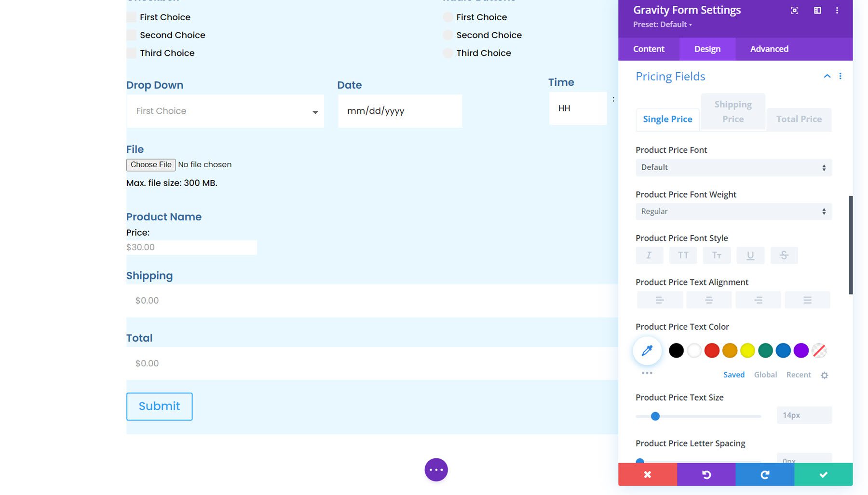
Task: Set Product Price Text Alignment to center
Action: [709, 299]
